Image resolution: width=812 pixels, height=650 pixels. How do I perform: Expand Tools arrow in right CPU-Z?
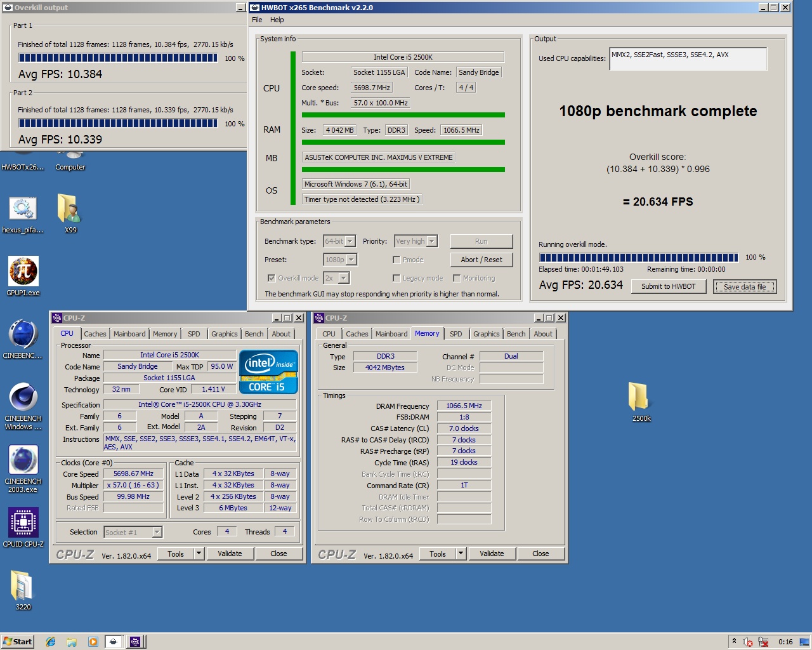pos(461,554)
